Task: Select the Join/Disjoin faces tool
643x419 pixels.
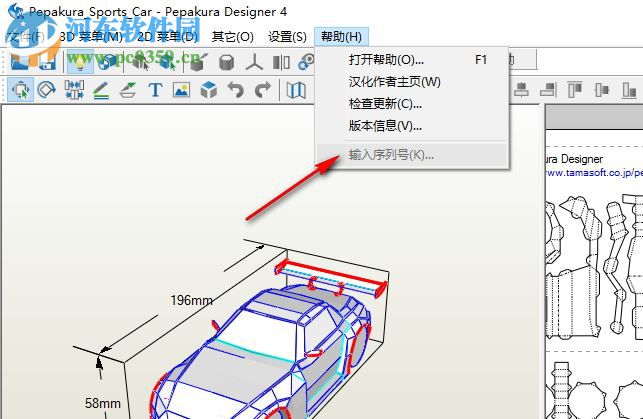Action: (x=74, y=89)
